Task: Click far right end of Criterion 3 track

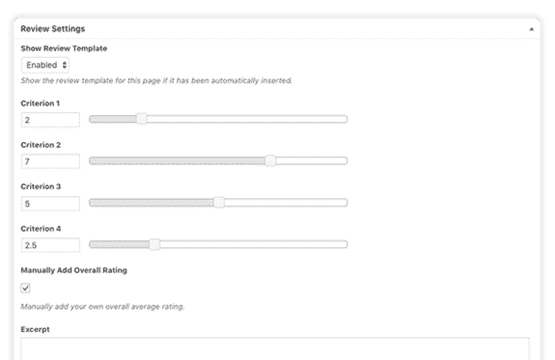Action: (x=345, y=202)
